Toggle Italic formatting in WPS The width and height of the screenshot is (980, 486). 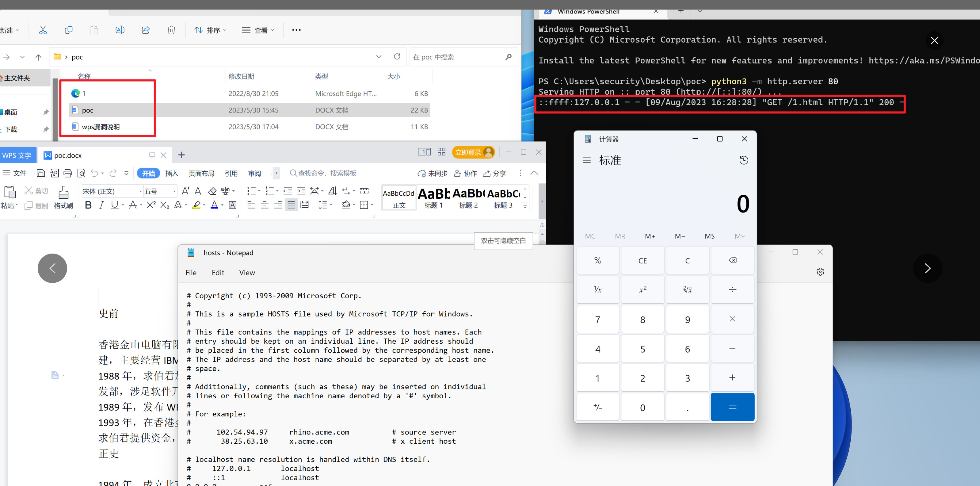(x=101, y=205)
